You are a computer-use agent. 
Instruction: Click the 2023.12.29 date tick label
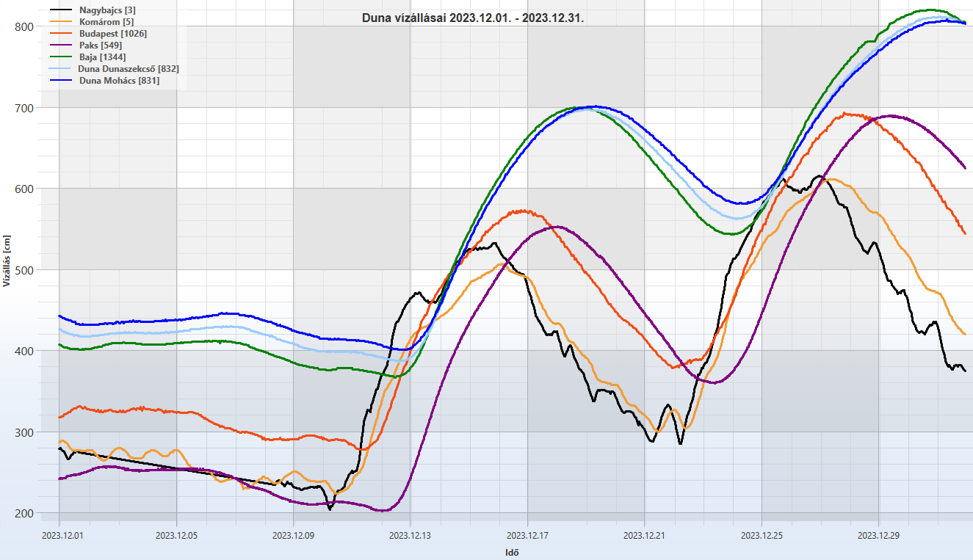coord(879,535)
